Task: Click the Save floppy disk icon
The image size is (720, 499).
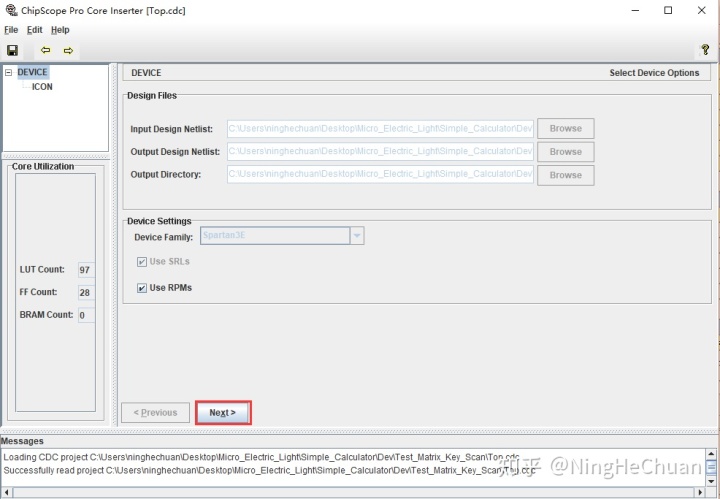Action: 12,50
